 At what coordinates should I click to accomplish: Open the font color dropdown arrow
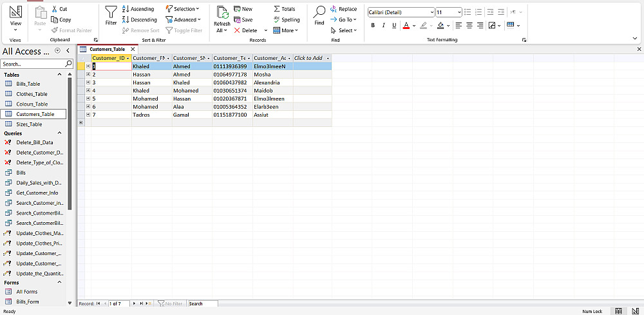(414, 26)
